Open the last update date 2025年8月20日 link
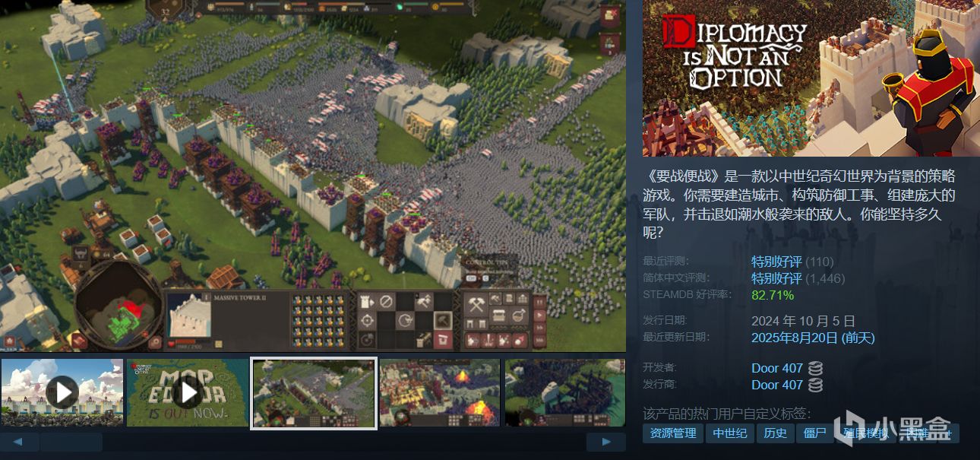 pyautogui.click(x=813, y=338)
